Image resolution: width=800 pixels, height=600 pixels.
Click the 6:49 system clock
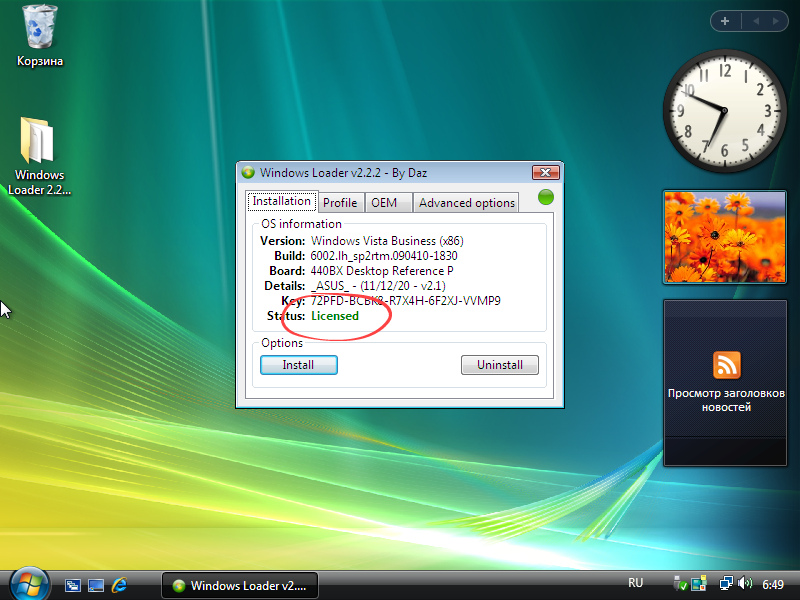tap(772, 584)
